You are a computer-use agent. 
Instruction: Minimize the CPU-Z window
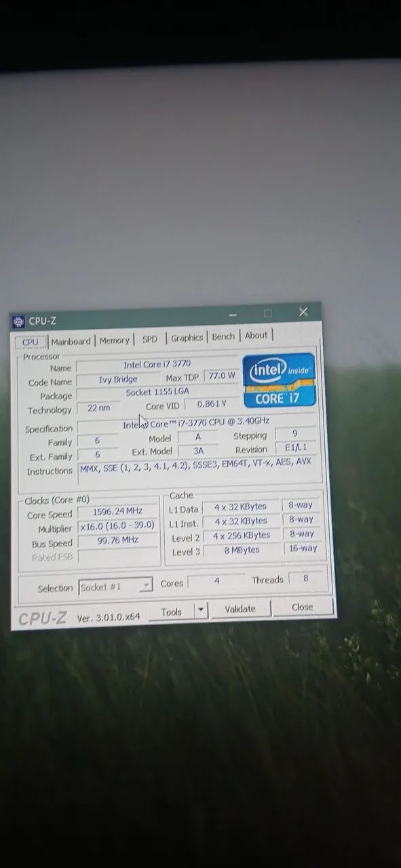point(233,315)
